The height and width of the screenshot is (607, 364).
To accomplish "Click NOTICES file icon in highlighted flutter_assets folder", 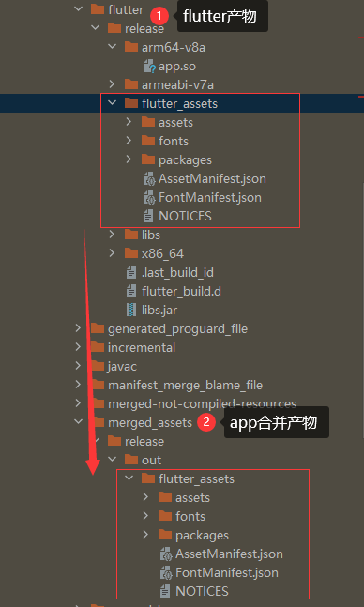I will point(149,216).
